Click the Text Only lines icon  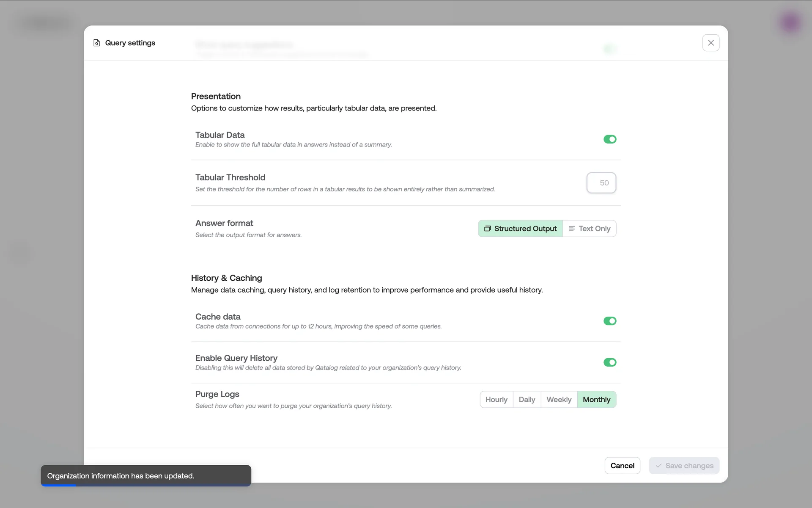pyautogui.click(x=572, y=229)
